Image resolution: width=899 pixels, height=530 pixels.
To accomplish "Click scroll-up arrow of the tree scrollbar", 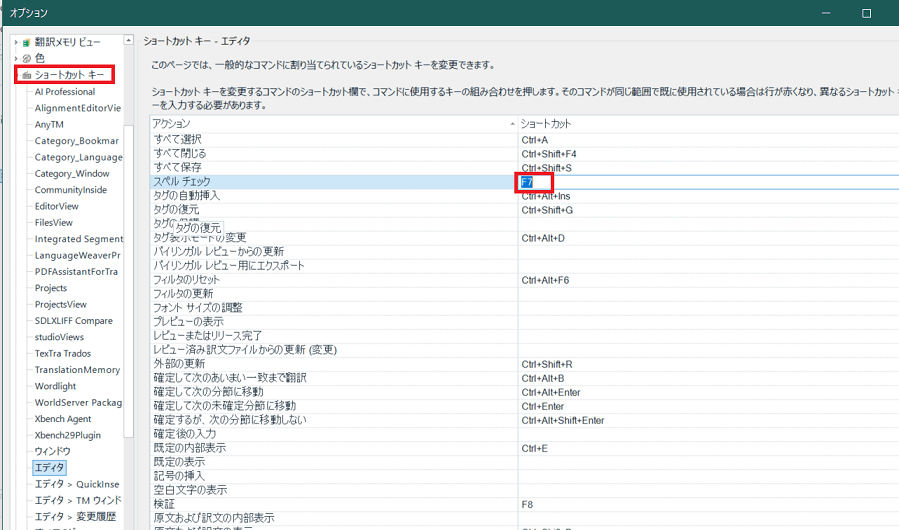I will tap(129, 42).
